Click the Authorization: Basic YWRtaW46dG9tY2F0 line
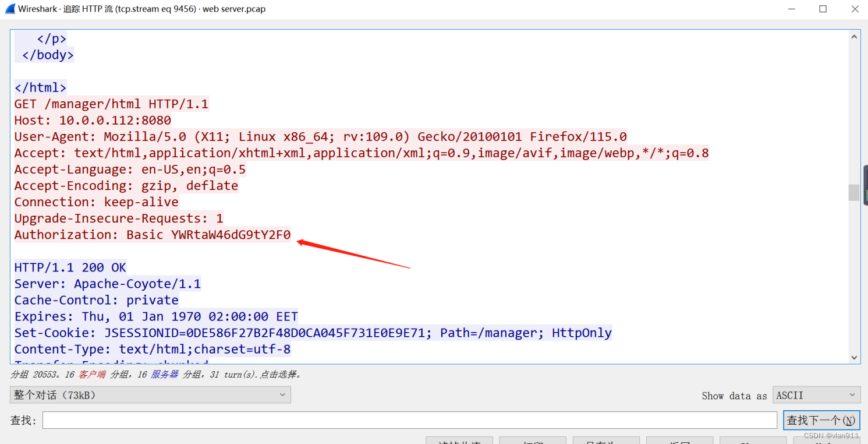The height and width of the screenshot is (444, 868). coord(153,235)
